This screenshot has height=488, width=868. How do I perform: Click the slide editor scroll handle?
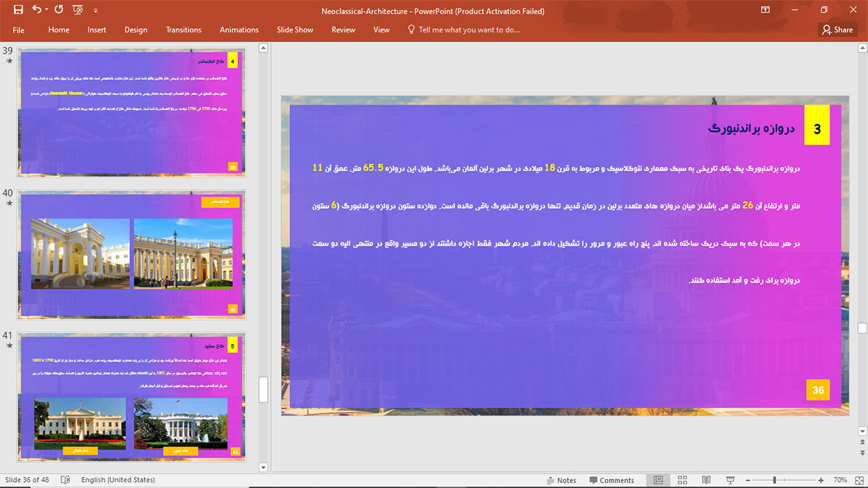tap(862, 328)
